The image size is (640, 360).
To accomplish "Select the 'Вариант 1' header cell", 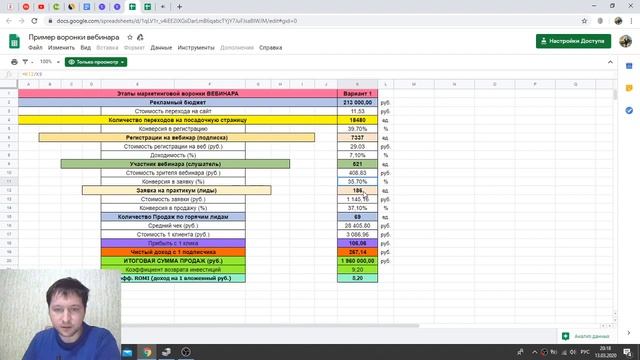I will click(358, 93).
